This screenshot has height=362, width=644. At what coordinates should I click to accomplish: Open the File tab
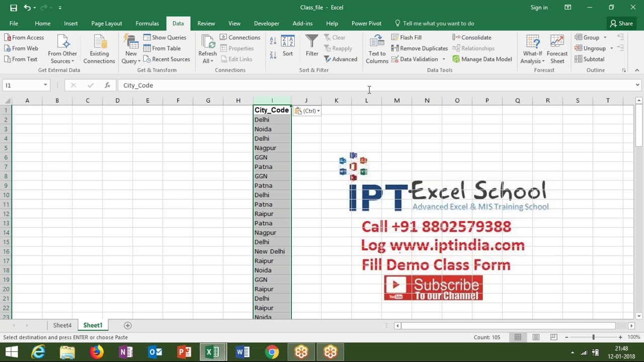tap(14, 23)
